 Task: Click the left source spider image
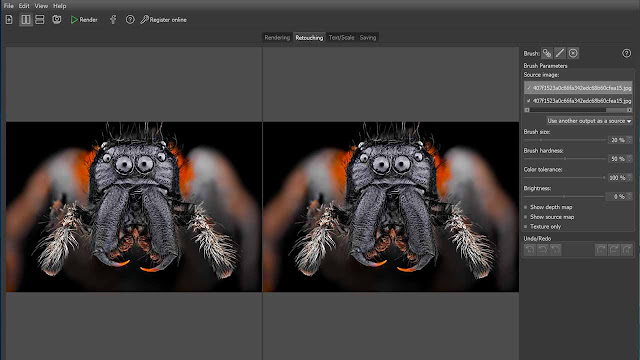[134, 207]
